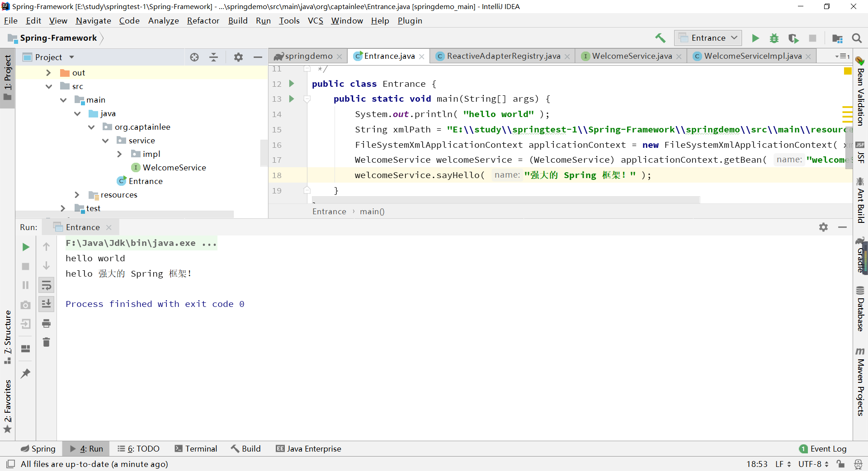The width and height of the screenshot is (868, 471).
Task: Switch to the springdemo tab
Action: 308,56
